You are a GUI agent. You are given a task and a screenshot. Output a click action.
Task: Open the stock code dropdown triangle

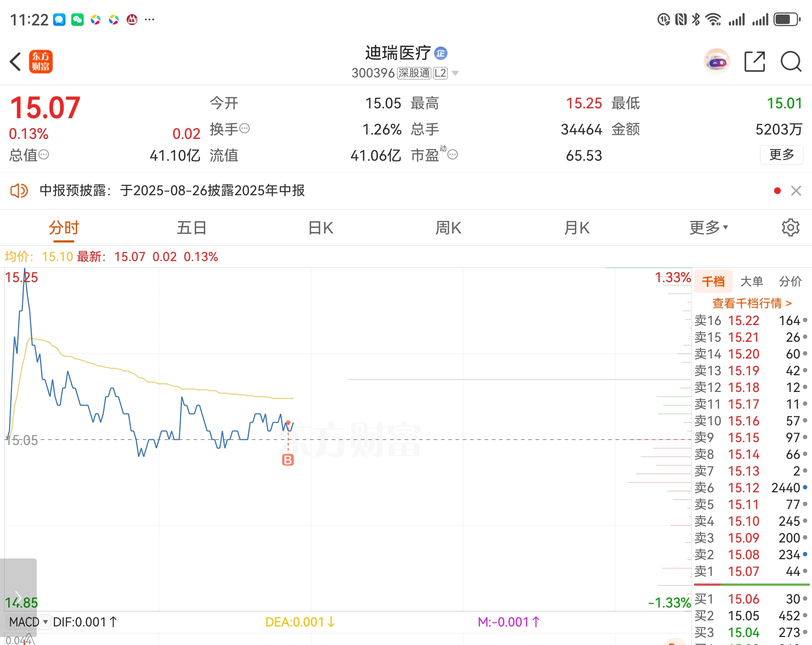click(x=455, y=73)
